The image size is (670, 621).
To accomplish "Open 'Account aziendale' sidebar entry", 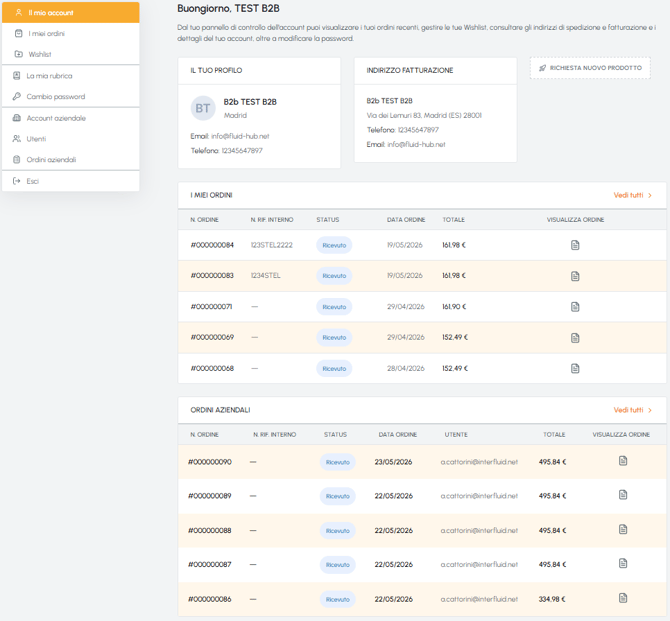I will point(71,118).
